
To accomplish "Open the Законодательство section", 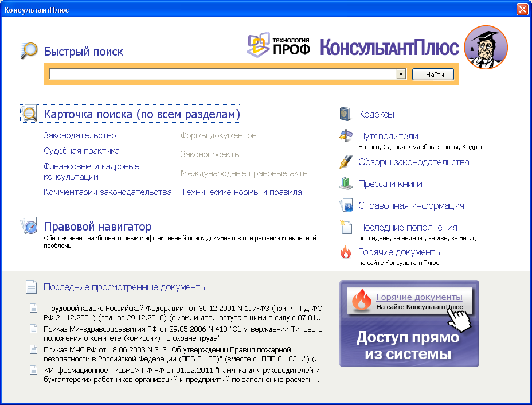I will [x=80, y=135].
